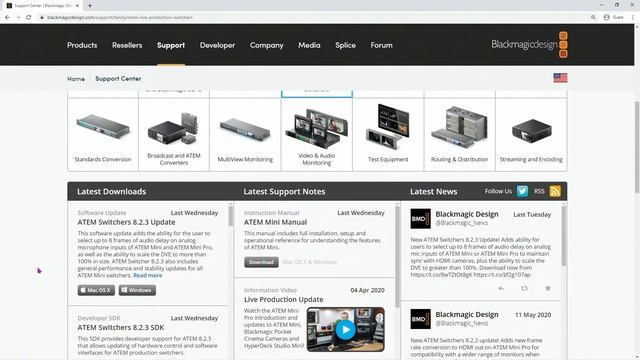Click the Blackmagicdesign logo
640x360 pixels.
[x=529, y=44]
